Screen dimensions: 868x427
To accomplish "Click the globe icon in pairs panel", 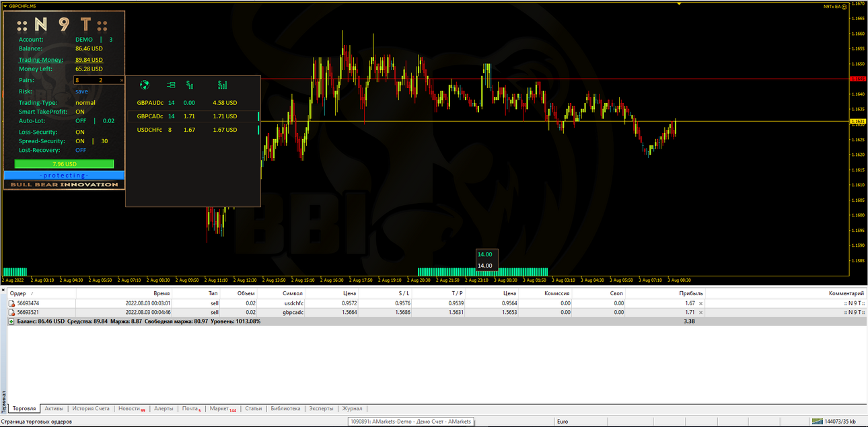I will pos(143,85).
